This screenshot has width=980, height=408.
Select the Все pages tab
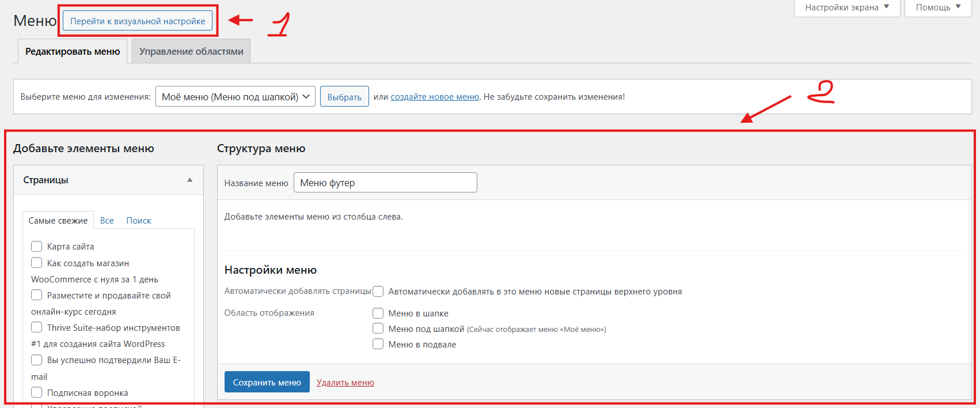[107, 221]
